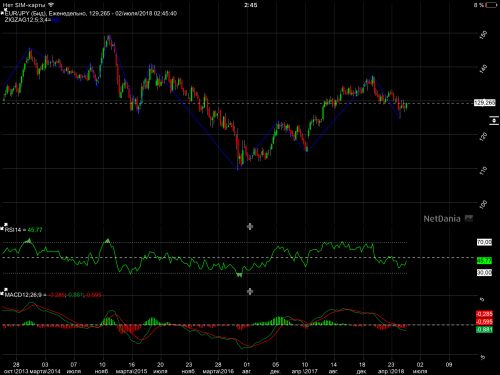Tap the red -0.285 MACD value label
Screen dimensions: 500x375
click(x=484, y=314)
